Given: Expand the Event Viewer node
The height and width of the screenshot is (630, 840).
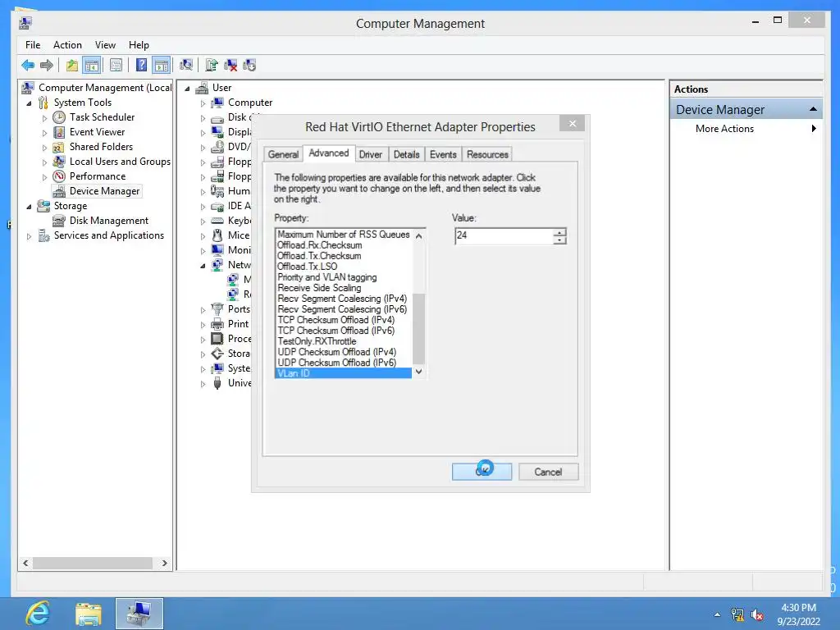Looking at the screenshot, I should pos(44,132).
